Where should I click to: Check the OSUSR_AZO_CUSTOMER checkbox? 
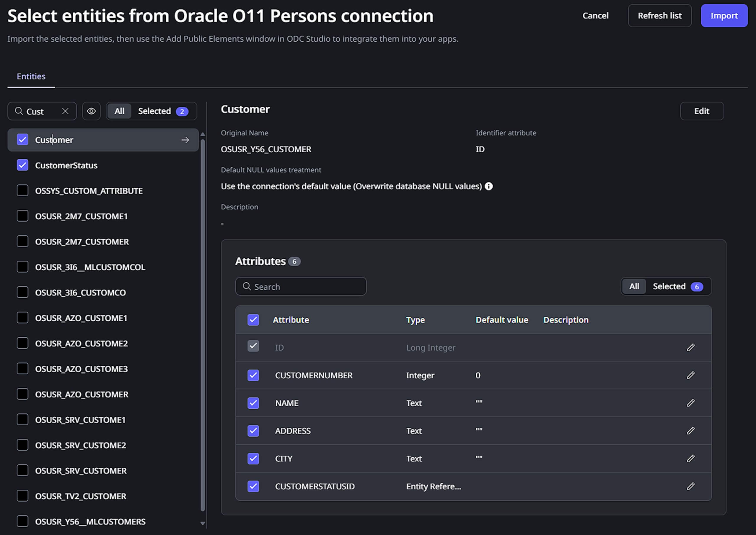(22, 394)
